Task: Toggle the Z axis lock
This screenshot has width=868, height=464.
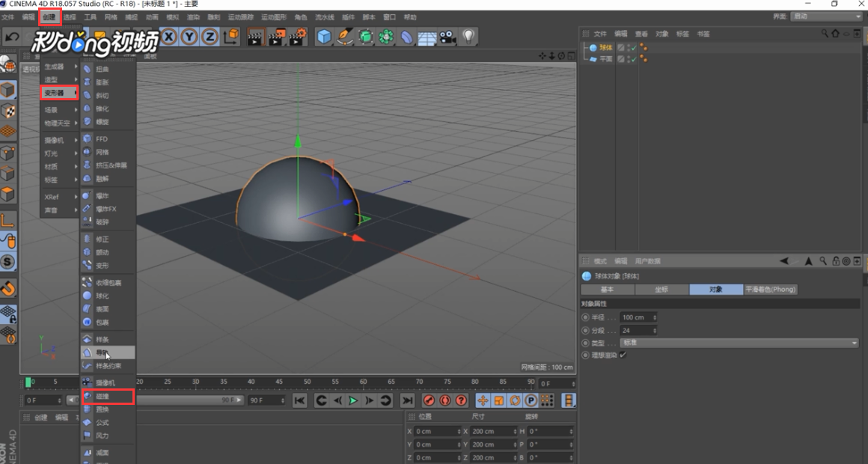Action: (x=210, y=36)
